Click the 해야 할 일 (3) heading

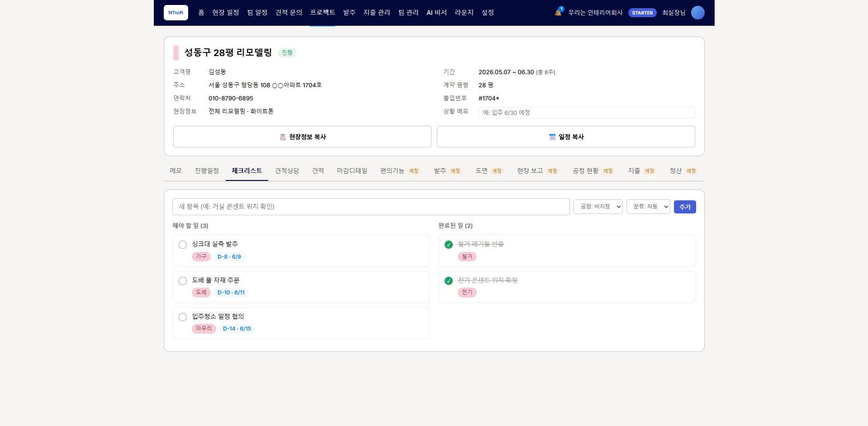point(190,226)
